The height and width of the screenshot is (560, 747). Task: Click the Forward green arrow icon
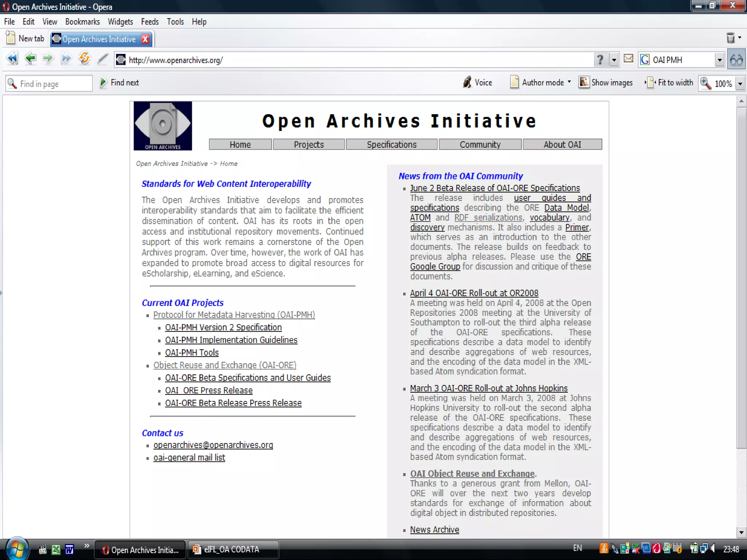(x=48, y=59)
